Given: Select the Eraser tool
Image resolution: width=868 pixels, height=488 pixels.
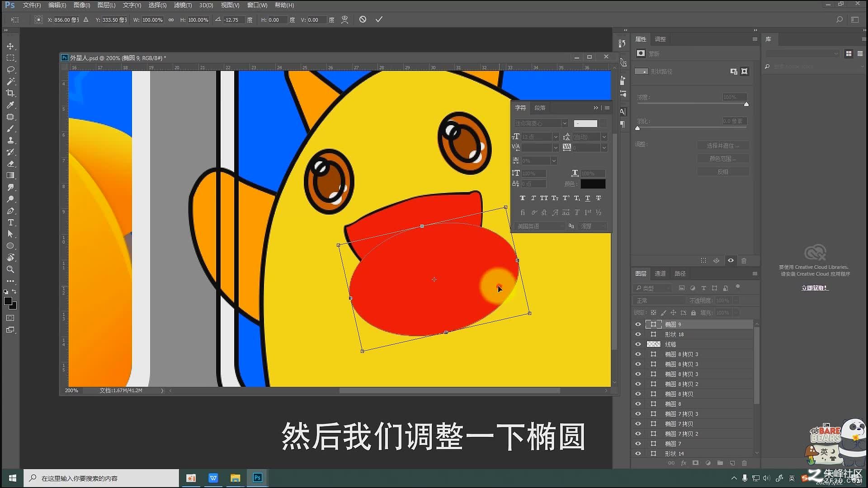Looking at the screenshot, I should pyautogui.click(x=10, y=164).
